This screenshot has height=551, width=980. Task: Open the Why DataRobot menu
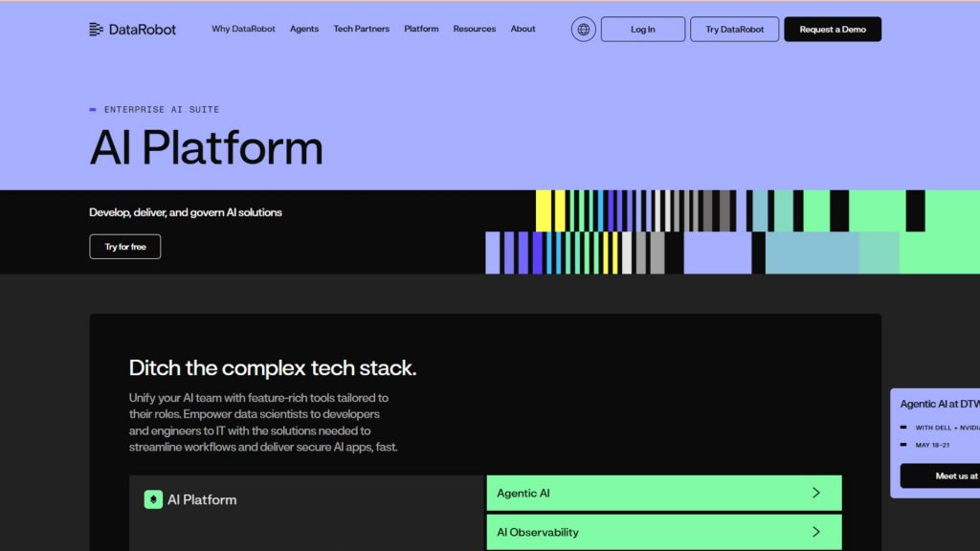coord(243,29)
